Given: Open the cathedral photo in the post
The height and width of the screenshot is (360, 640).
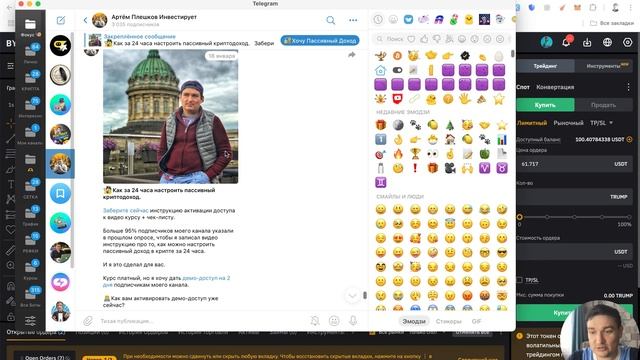Looking at the screenshot, I should (171, 116).
